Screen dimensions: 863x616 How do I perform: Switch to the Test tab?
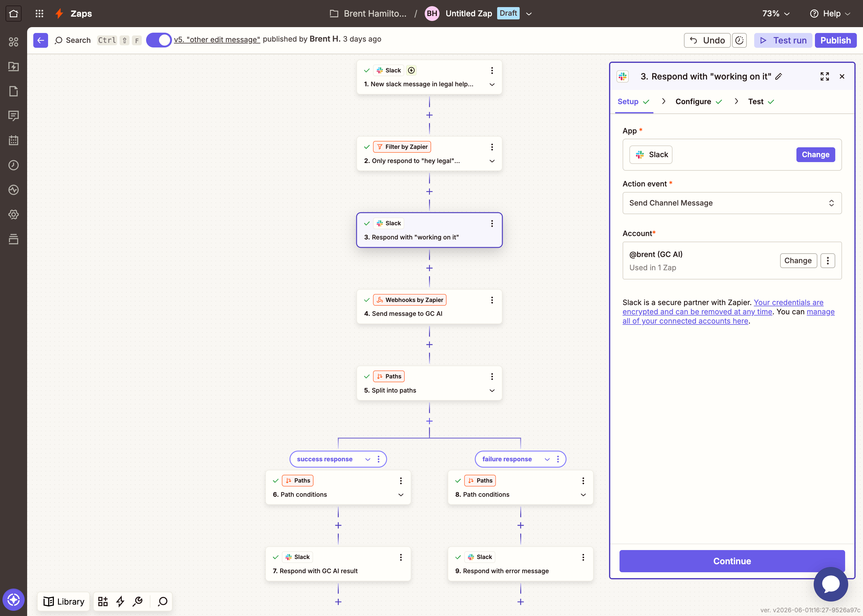[761, 102]
